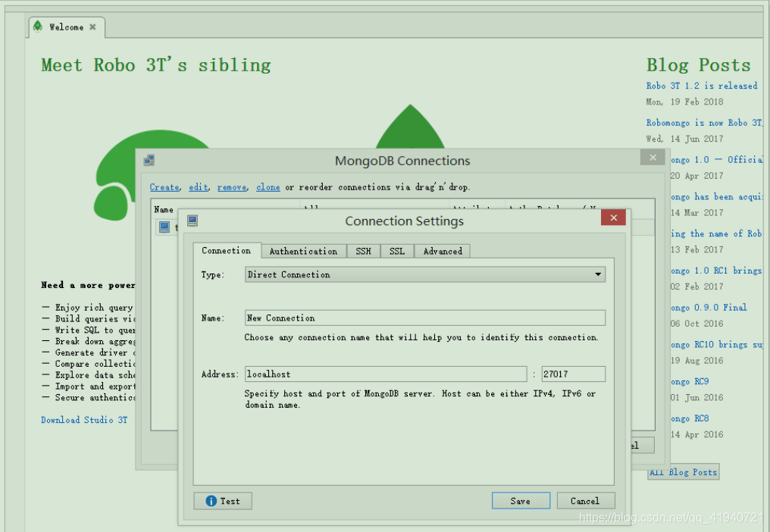
Task: Click the Connection Settings window icon
Action: (x=192, y=221)
